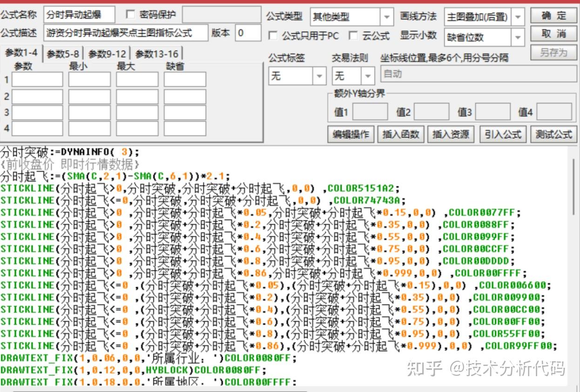This screenshot has height=392, width=580.
Task: Click the STICKLINE line ending COLOR0088FF
Action: pyautogui.click(x=258, y=224)
